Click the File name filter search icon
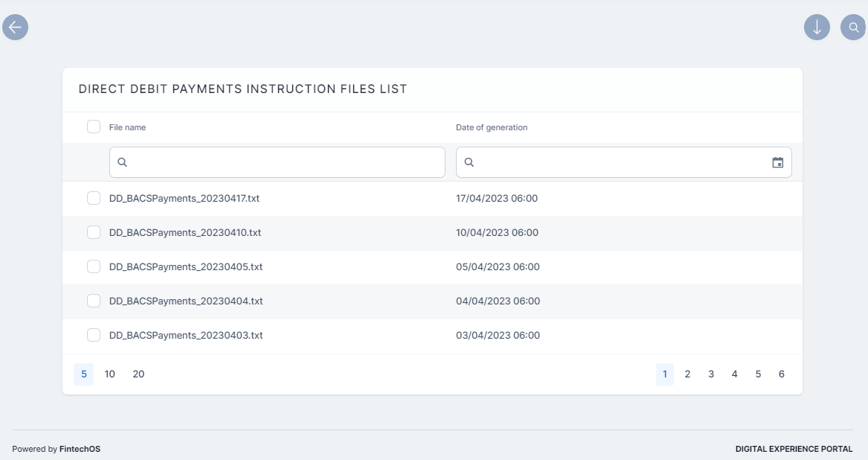Screen dimensions: 868x460 (x=123, y=162)
